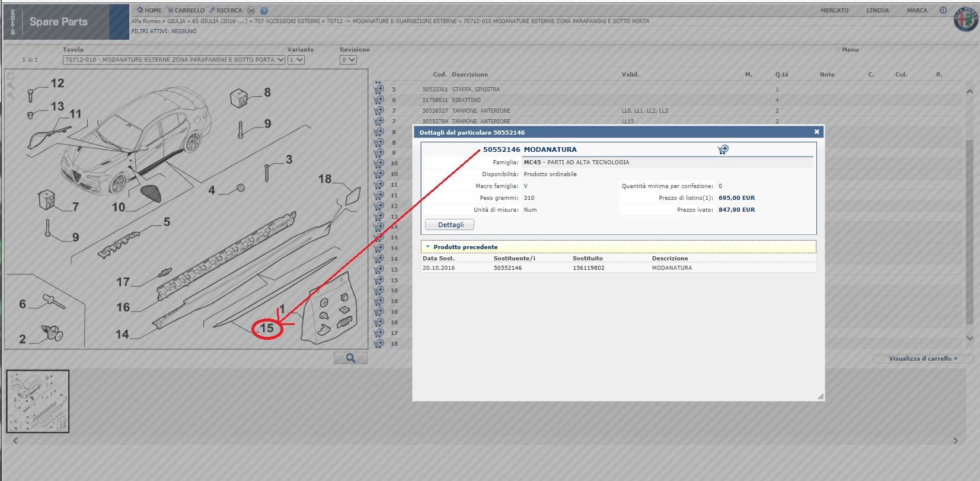Collapse the Prodotto precedente section
The height and width of the screenshot is (481, 980).
click(428, 247)
